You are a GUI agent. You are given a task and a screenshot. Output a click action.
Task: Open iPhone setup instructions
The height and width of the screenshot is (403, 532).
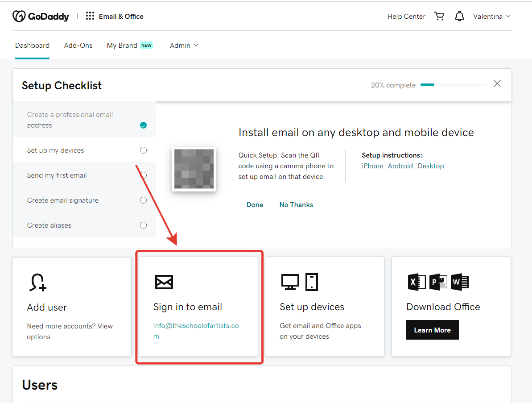pos(372,166)
